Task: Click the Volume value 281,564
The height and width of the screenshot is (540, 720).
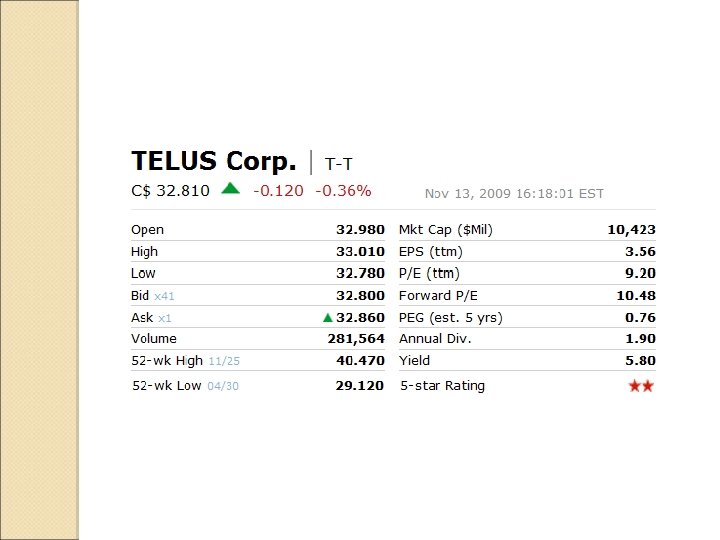Action: coord(356,339)
